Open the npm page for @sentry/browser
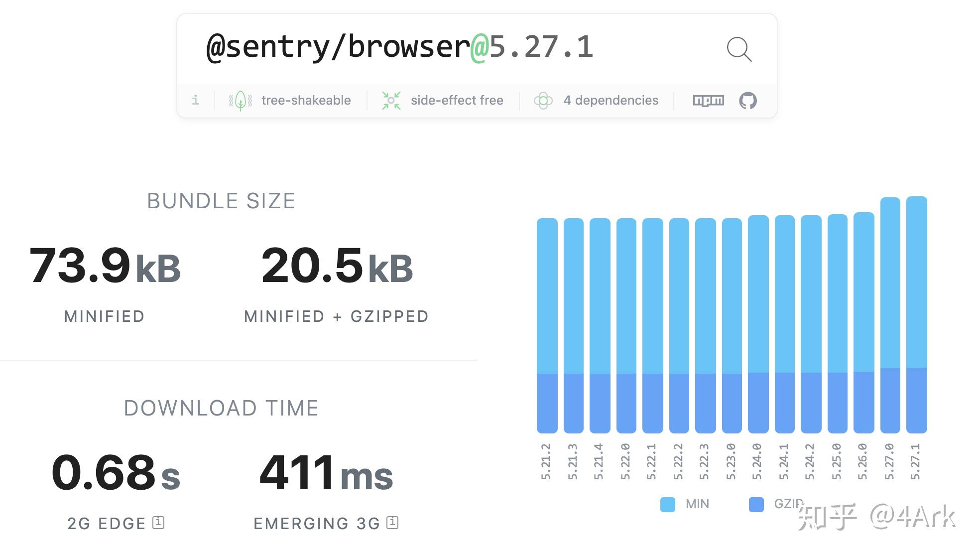Viewport: 980px width, 557px height. click(708, 100)
